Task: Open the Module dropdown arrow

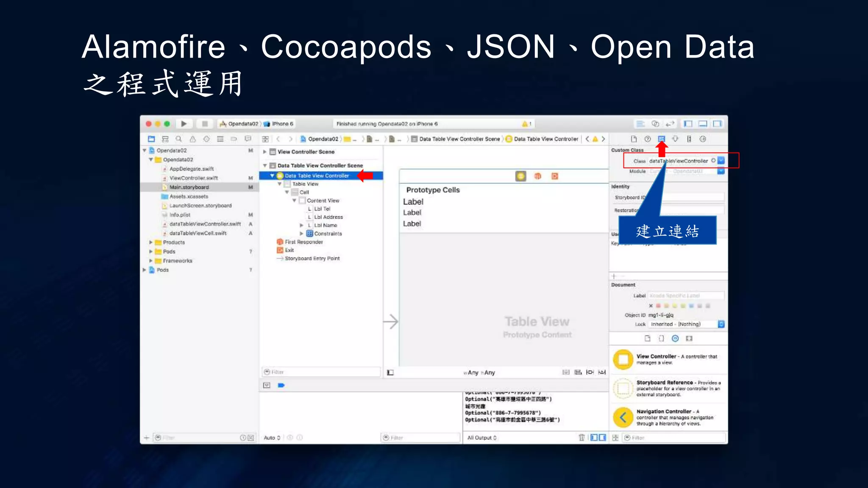Action: coord(721,171)
